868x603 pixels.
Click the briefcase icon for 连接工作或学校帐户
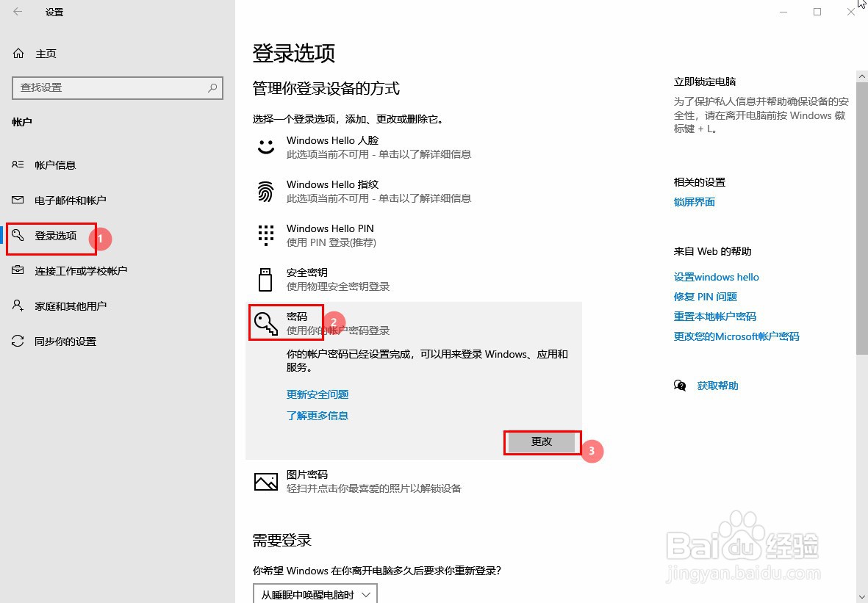(x=18, y=270)
